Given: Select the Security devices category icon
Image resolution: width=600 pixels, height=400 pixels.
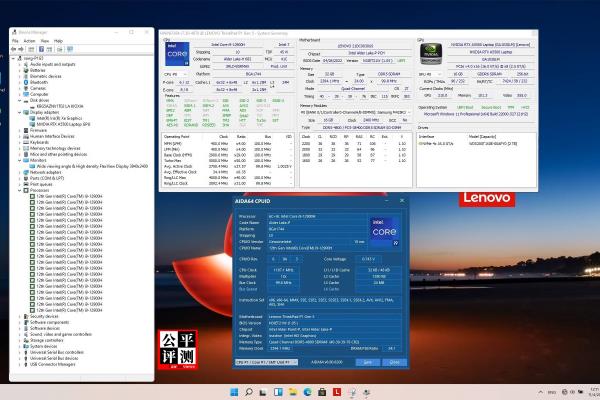Looking at the screenshot, I should click(26, 317).
